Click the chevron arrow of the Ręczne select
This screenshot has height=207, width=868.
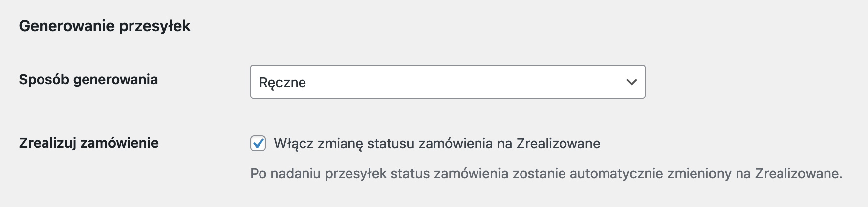(631, 82)
